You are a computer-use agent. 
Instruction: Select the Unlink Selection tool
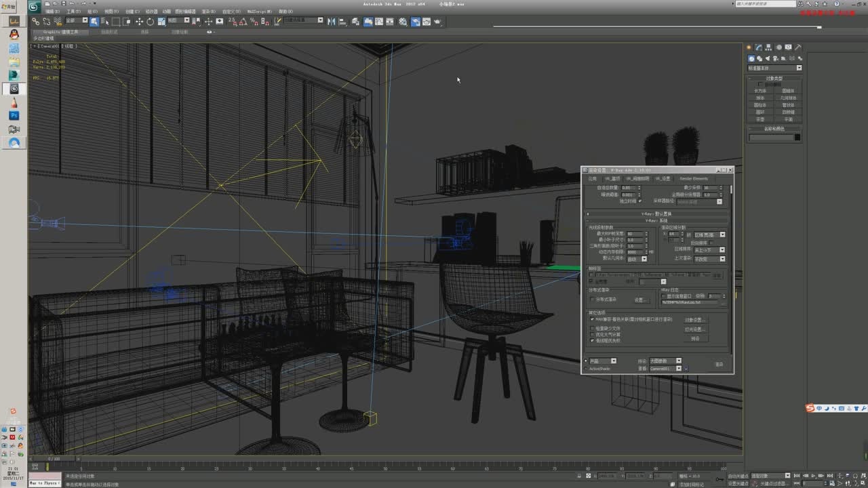click(46, 21)
